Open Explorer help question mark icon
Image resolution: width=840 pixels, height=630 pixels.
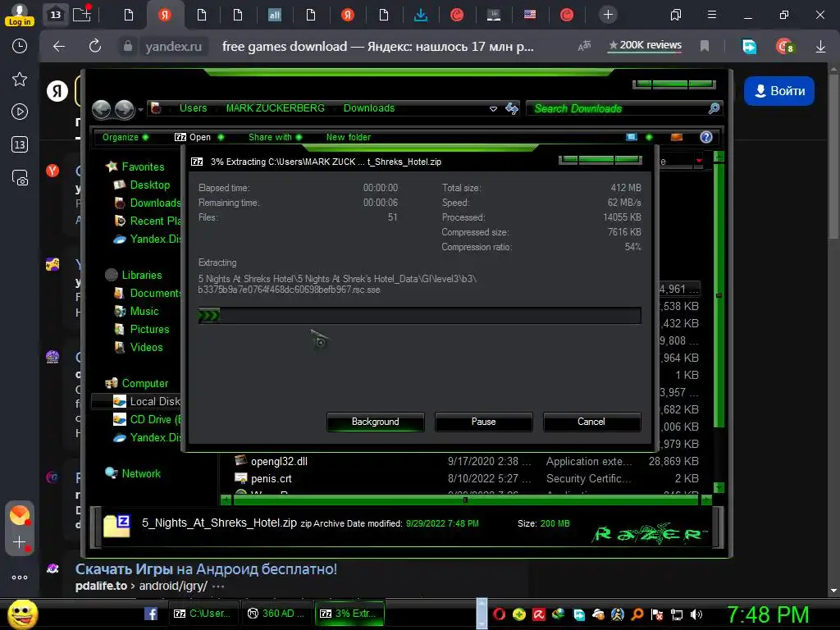tap(706, 137)
